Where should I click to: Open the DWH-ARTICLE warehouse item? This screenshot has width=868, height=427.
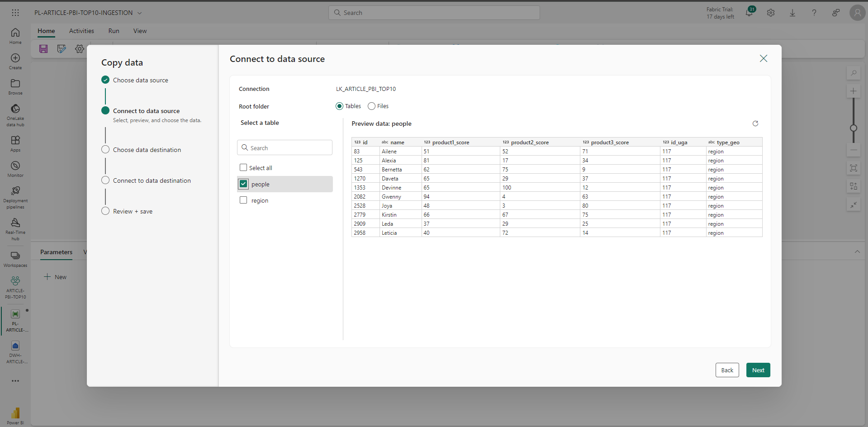tap(15, 352)
